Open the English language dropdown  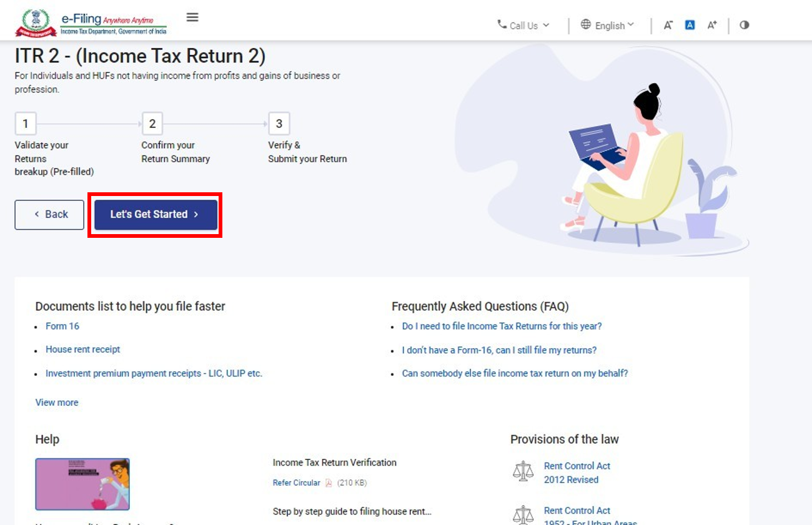tap(607, 26)
